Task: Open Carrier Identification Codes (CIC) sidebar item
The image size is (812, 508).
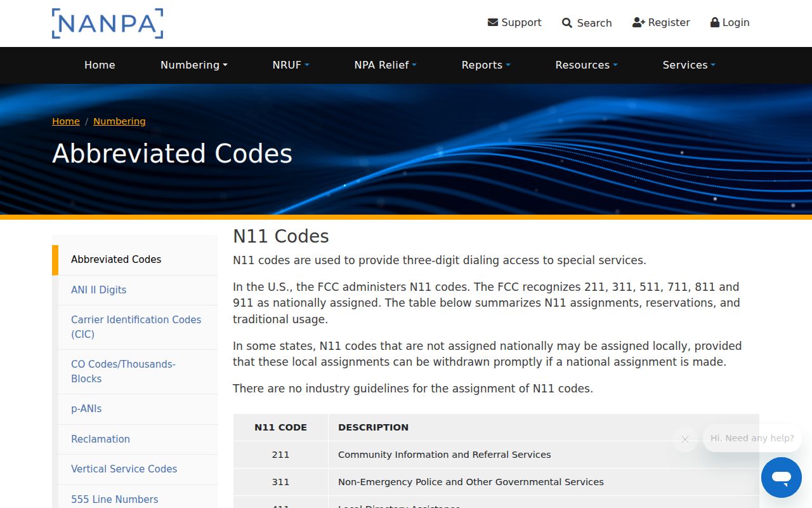Action: [x=138, y=327]
